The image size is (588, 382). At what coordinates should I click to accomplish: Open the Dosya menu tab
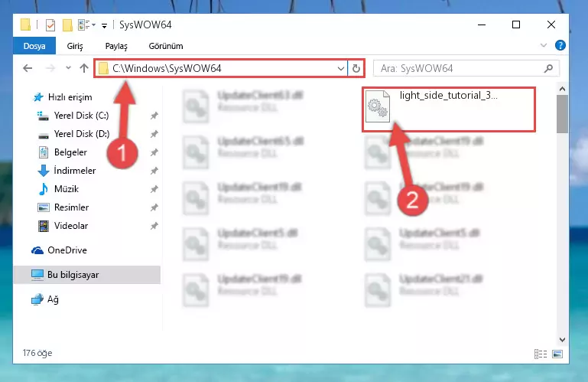click(34, 46)
